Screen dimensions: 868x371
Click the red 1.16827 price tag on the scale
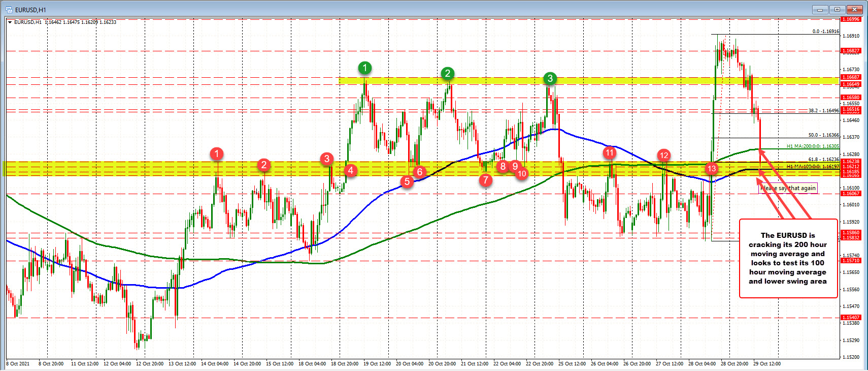coord(851,51)
